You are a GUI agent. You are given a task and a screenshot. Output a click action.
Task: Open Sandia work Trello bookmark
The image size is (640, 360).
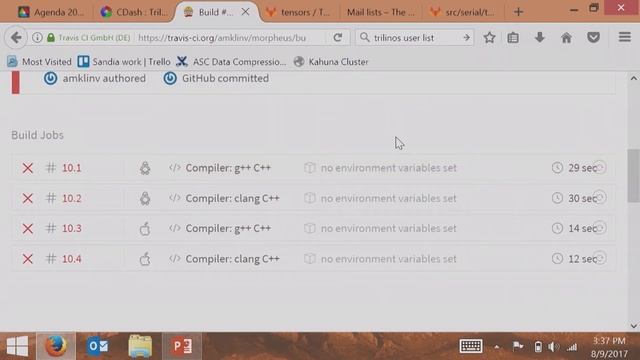pos(124,62)
